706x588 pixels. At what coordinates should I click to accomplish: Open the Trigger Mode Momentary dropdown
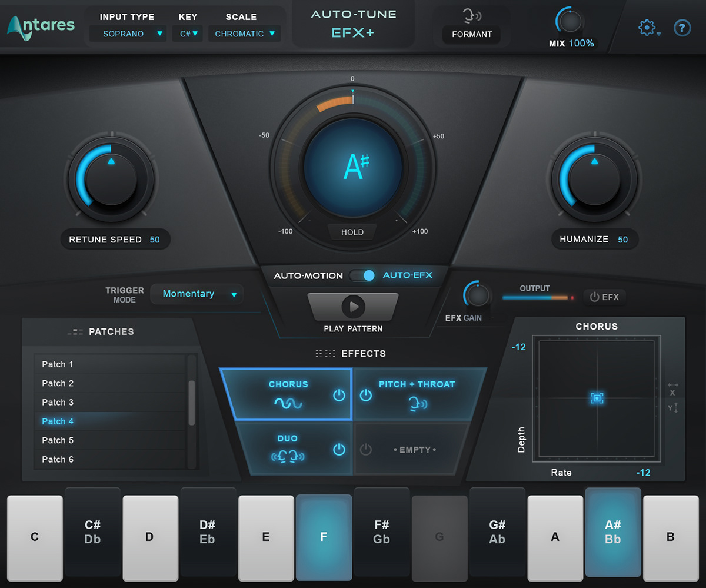[x=197, y=294]
